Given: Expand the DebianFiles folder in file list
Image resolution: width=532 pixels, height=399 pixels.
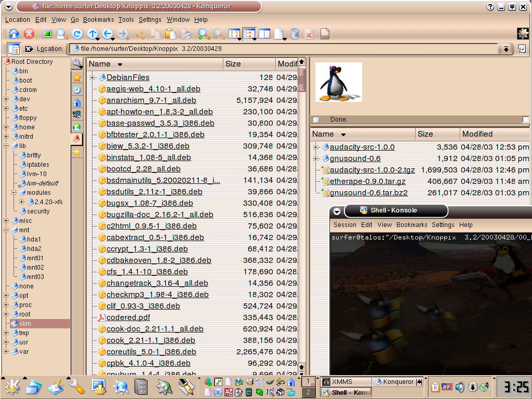Looking at the screenshot, I should [92, 78].
